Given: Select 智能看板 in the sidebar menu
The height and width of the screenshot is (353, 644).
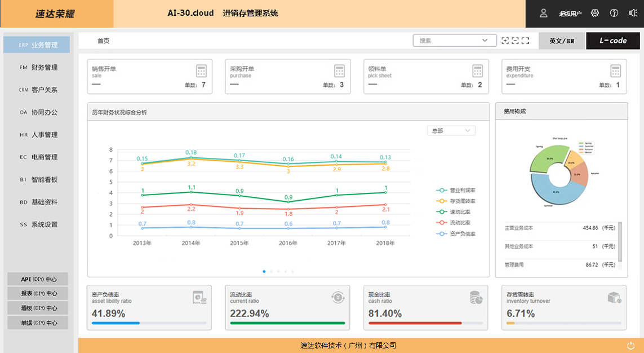Looking at the screenshot, I should 38,179.
